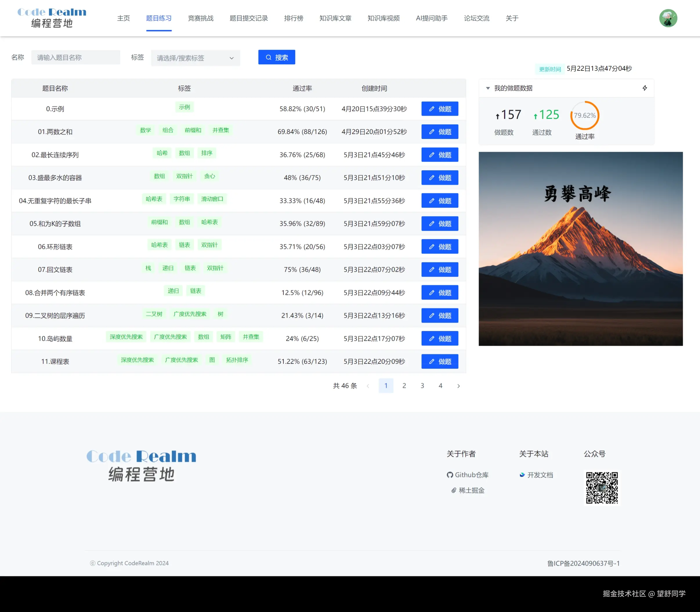700x612 pixels.
Task: Switch to 竞赛挑战 tab
Action: point(200,18)
